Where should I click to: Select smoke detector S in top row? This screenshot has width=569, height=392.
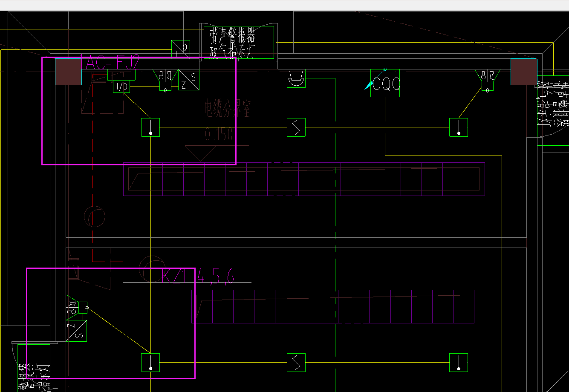pyautogui.click(x=296, y=127)
